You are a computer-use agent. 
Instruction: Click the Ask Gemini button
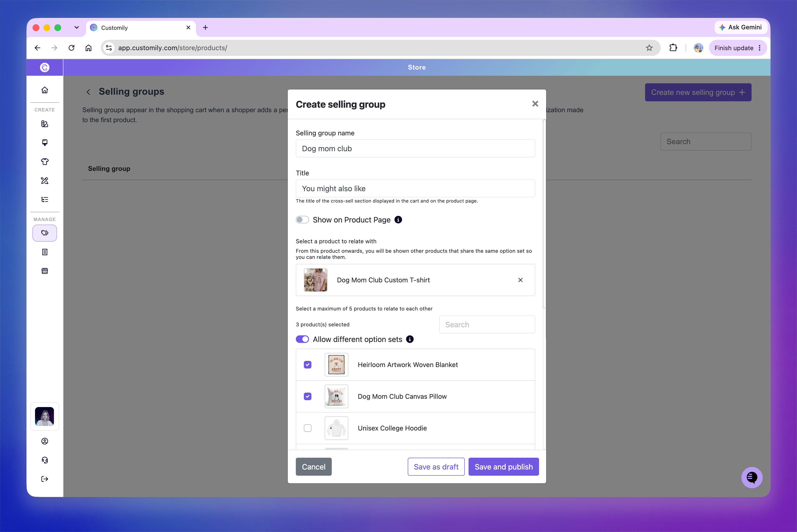(741, 27)
